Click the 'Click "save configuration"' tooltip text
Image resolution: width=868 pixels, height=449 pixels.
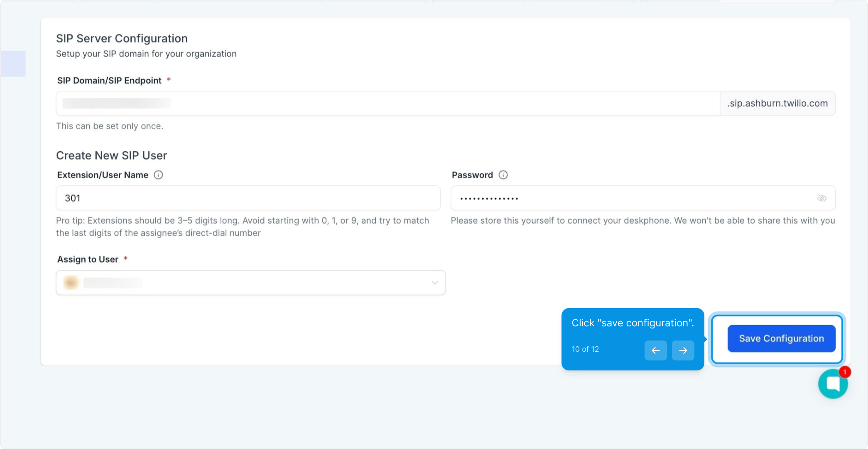click(x=633, y=323)
